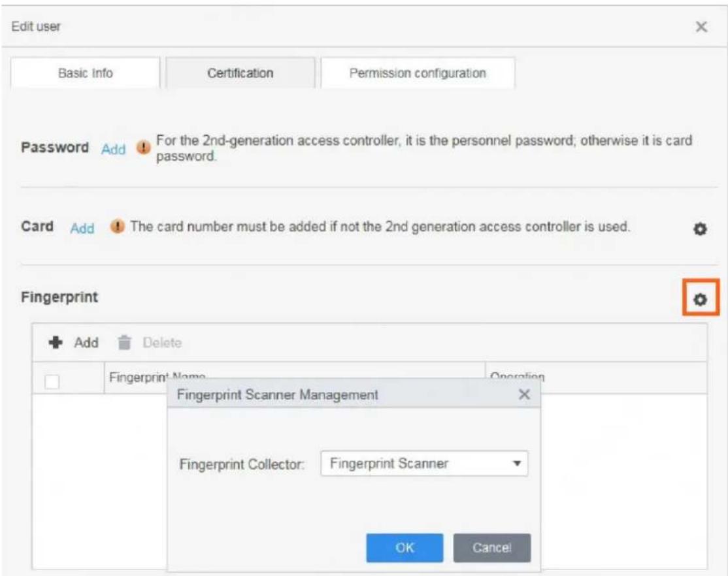Click the Fingerprint section label
Viewport: 728px width, 576px height.
[x=59, y=297]
